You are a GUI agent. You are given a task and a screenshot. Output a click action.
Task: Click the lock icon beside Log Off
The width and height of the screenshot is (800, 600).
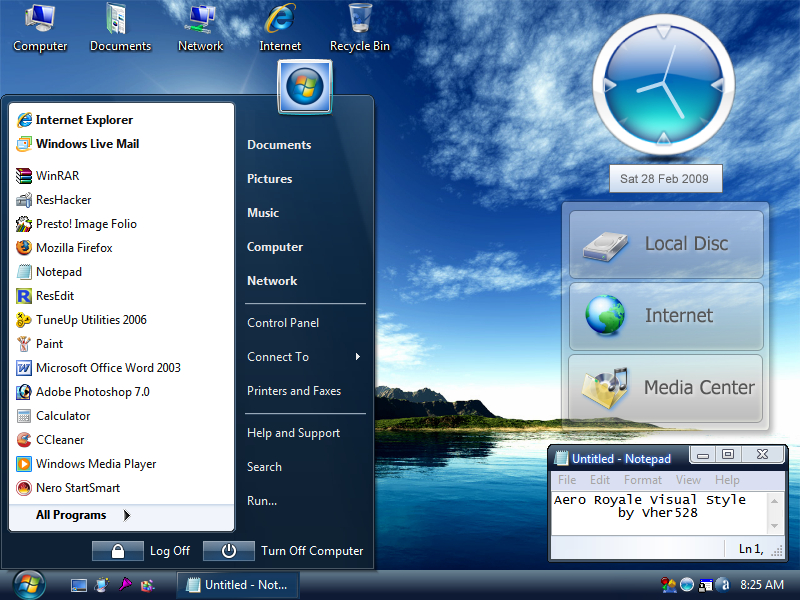[118, 551]
